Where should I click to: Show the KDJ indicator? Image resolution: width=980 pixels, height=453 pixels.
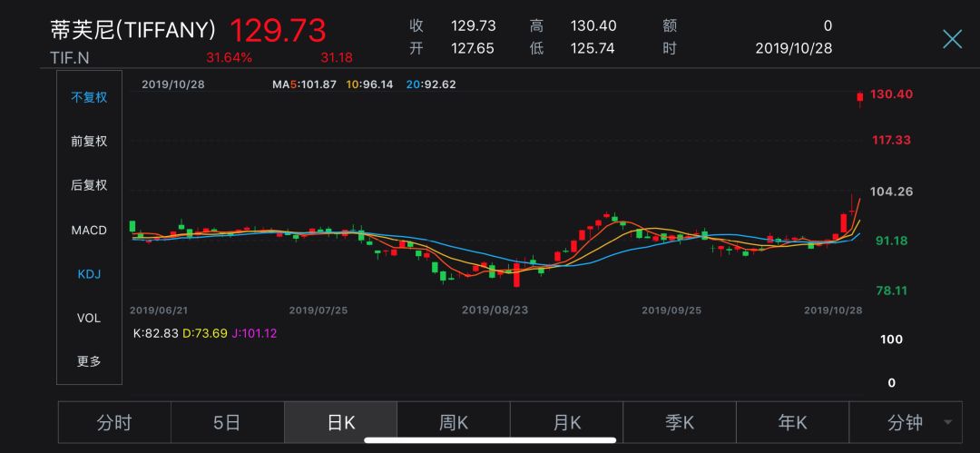tap(89, 274)
